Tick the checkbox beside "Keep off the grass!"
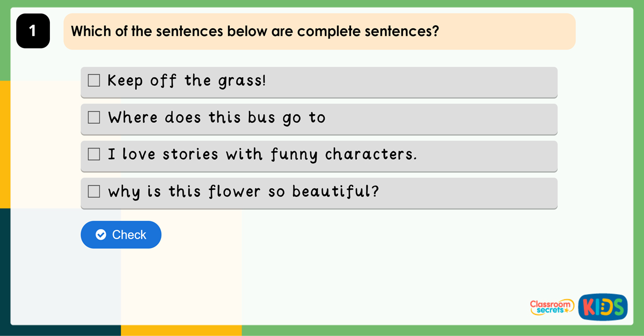This screenshot has width=644, height=336. coord(94,81)
